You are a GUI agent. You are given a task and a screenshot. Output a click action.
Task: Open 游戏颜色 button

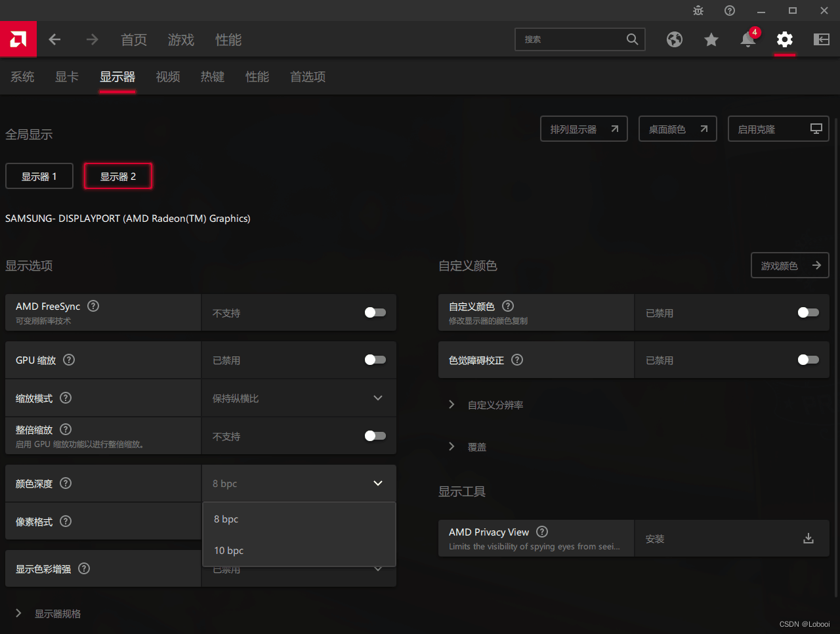click(x=790, y=265)
